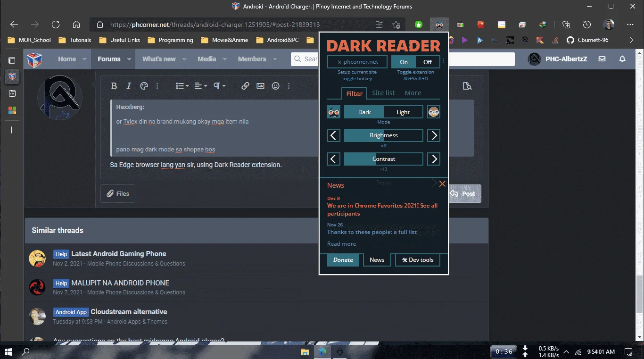The width and height of the screenshot is (644, 359).
Task: Expand the Home nav dropdown arrow
Action: 84,59
